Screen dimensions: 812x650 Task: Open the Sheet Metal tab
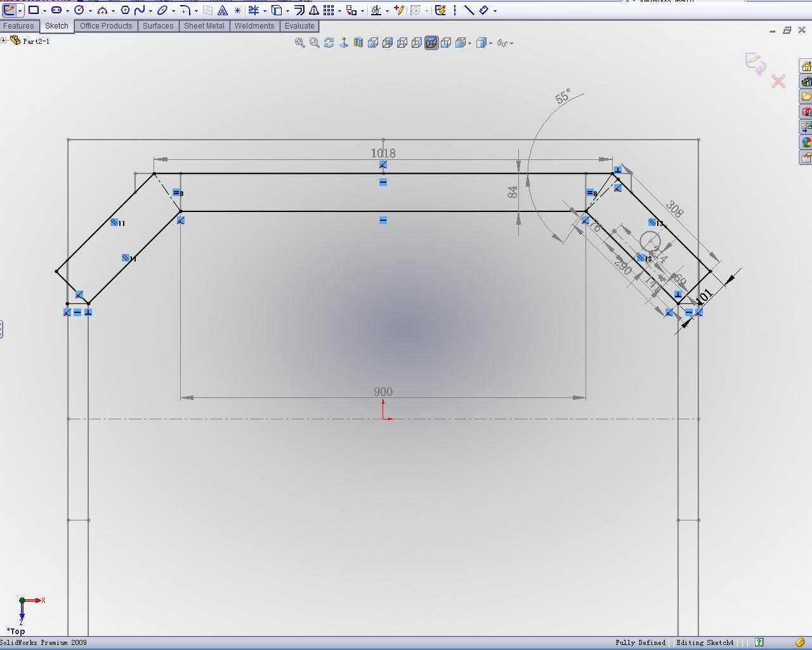click(204, 26)
